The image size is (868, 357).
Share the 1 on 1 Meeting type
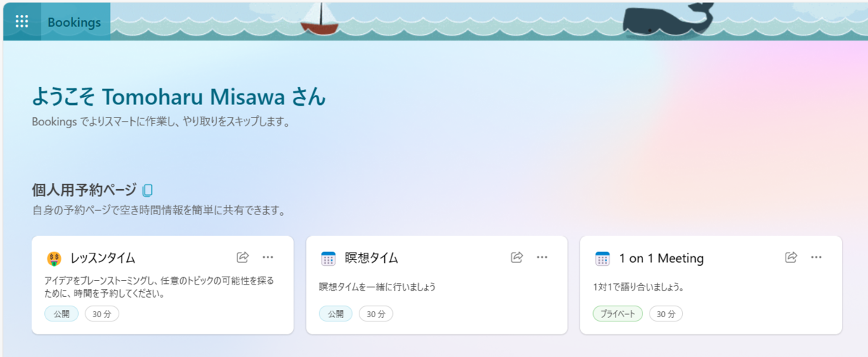click(x=791, y=257)
